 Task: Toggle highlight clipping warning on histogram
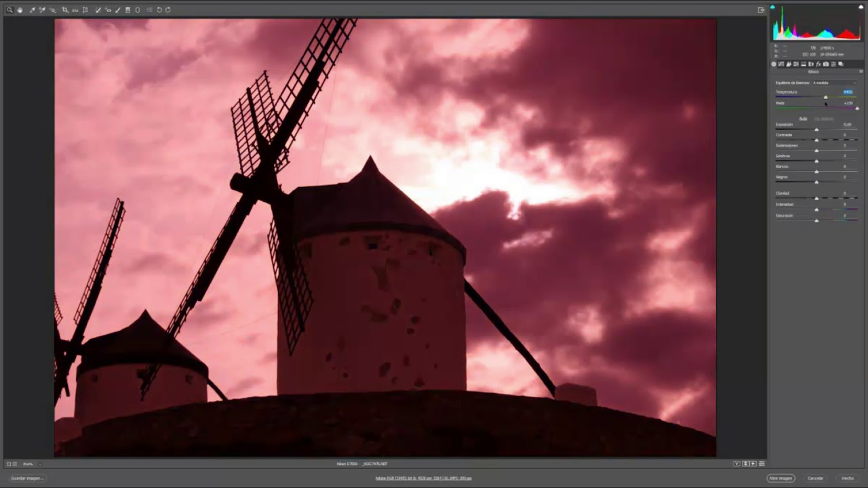(x=861, y=7)
